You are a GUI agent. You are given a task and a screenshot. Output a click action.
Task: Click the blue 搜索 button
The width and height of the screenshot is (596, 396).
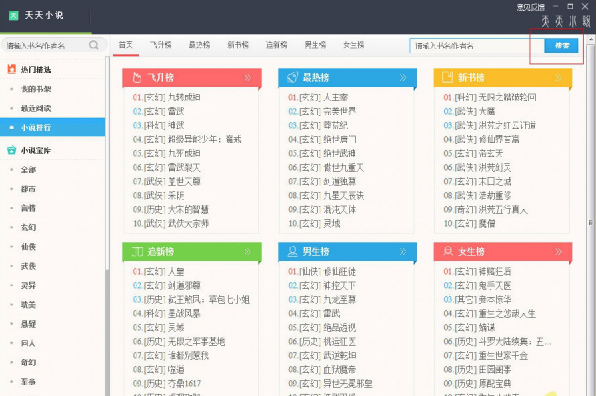tap(561, 46)
